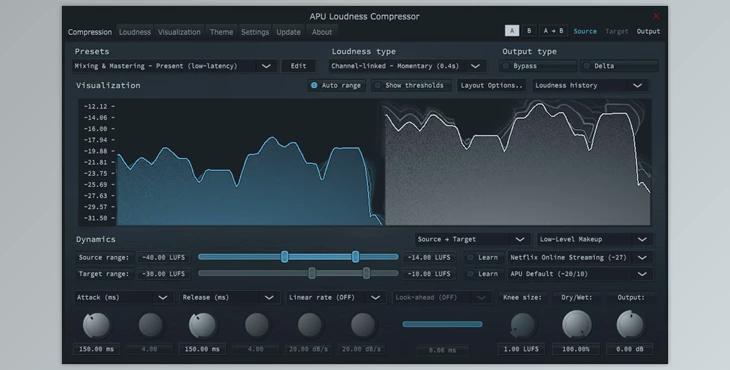Click the 0.00 dB Output value field
The height and width of the screenshot is (370, 730).
[630, 349]
